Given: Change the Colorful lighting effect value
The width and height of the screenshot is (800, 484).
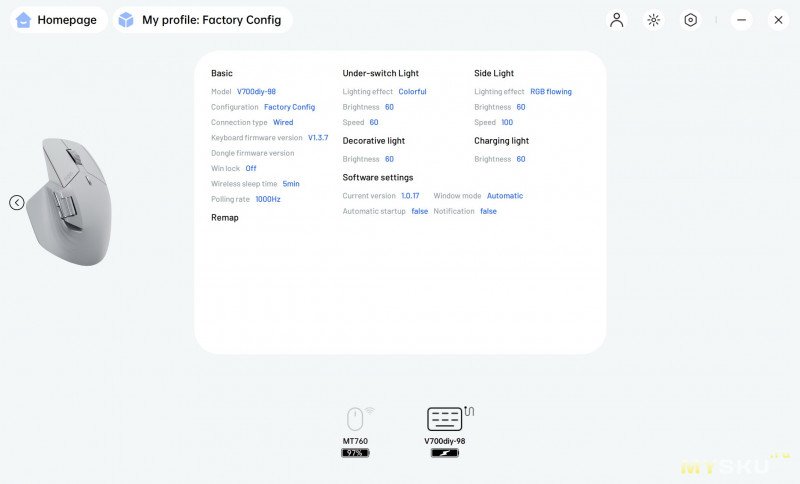Looking at the screenshot, I should coord(412,92).
